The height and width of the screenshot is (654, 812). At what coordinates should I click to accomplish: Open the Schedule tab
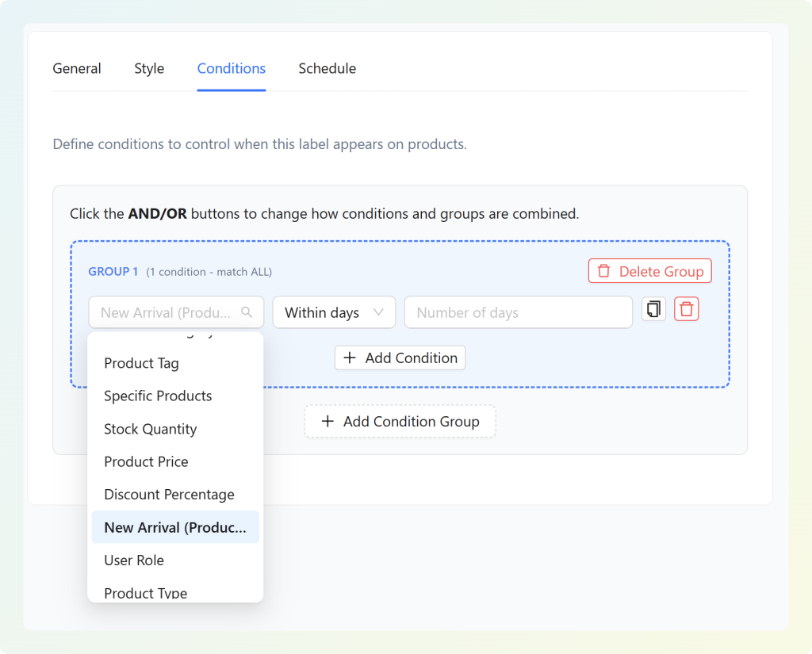coord(327,68)
